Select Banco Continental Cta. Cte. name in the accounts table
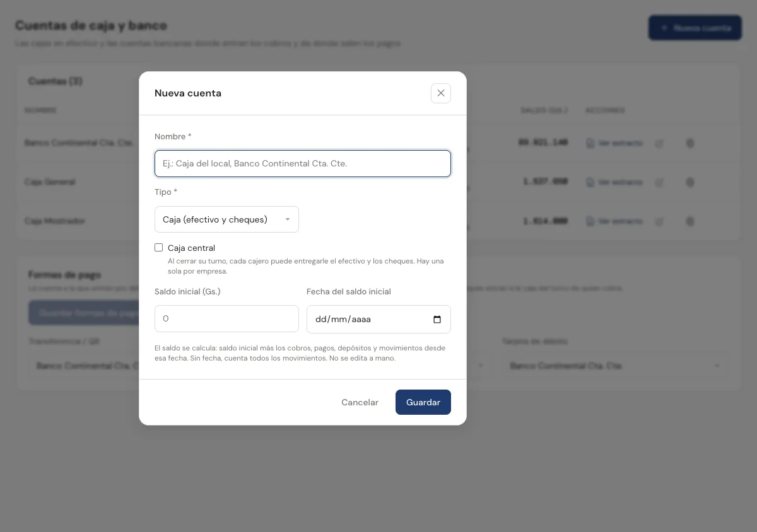Image resolution: width=757 pixels, height=532 pixels. (79, 143)
